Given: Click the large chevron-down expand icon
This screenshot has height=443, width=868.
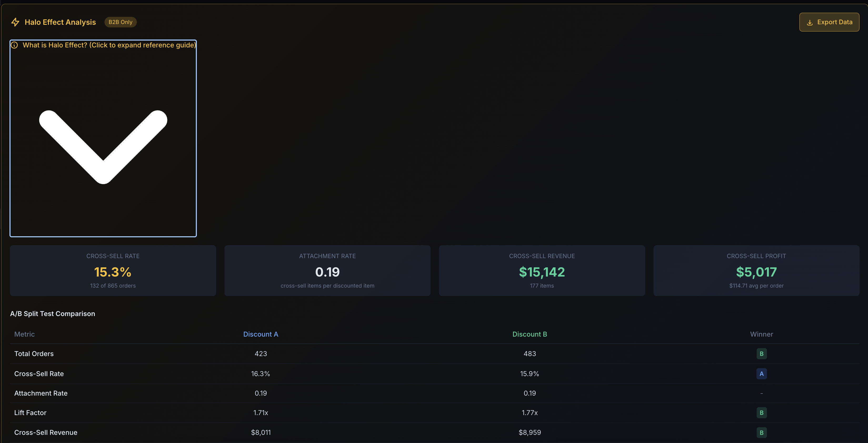Looking at the screenshot, I should point(103,147).
